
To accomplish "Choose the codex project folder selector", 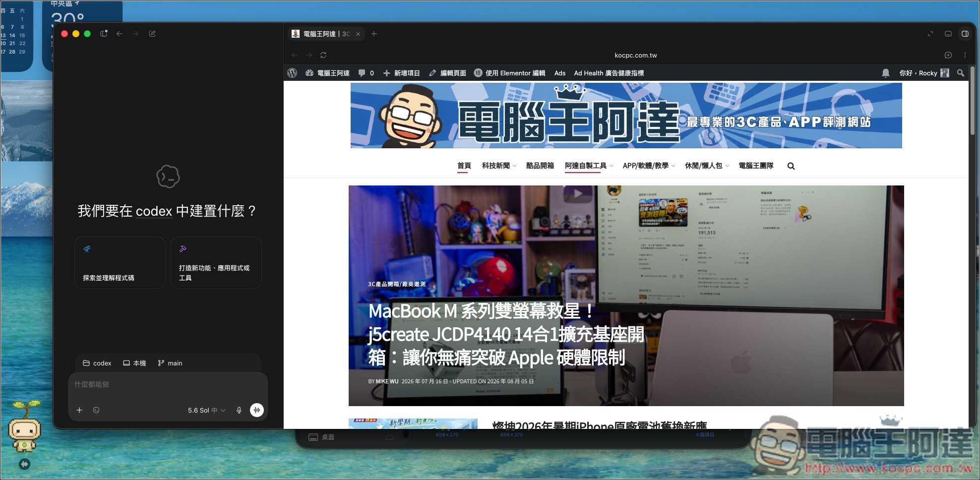I will coord(97,363).
